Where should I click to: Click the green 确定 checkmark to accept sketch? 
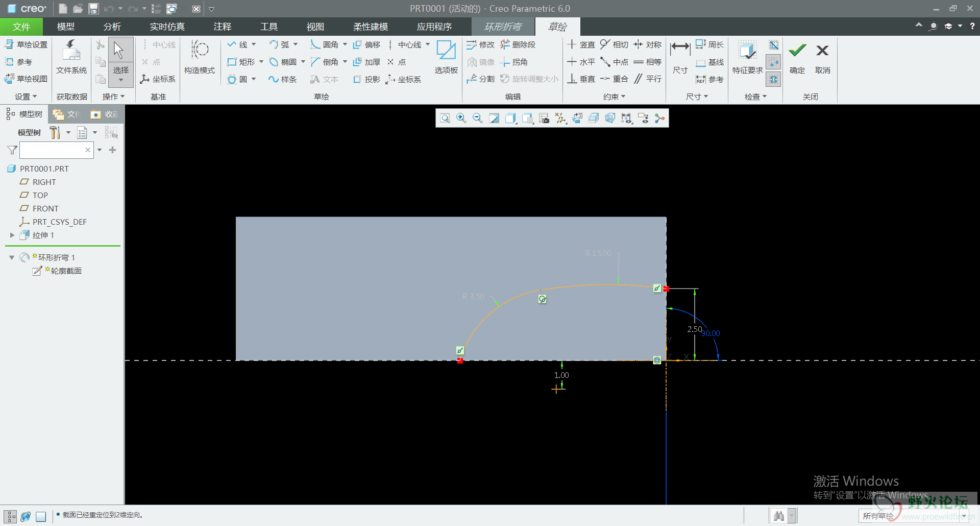(x=797, y=58)
